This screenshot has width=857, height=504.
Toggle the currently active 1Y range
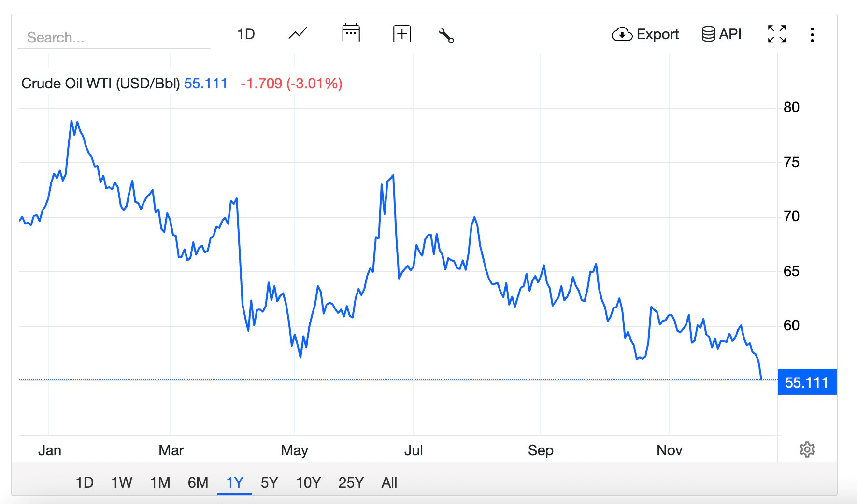point(235,482)
